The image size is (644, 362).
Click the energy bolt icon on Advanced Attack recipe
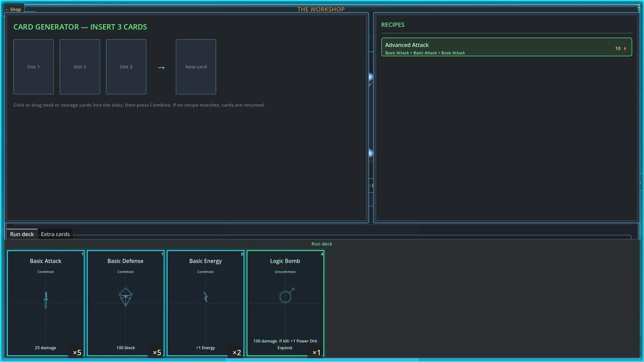[x=625, y=49]
